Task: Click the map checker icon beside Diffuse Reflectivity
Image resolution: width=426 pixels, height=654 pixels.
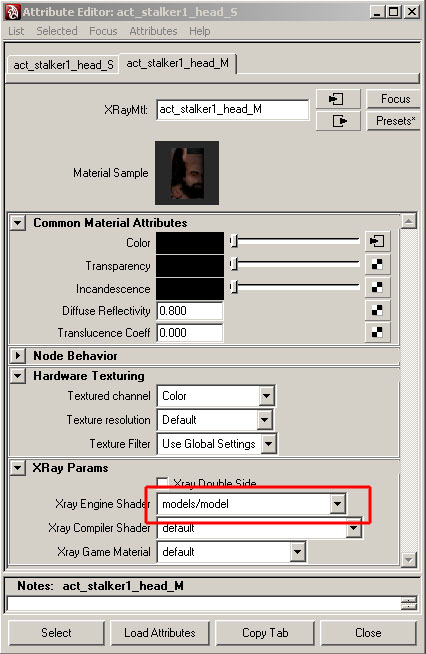Action: tap(377, 310)
